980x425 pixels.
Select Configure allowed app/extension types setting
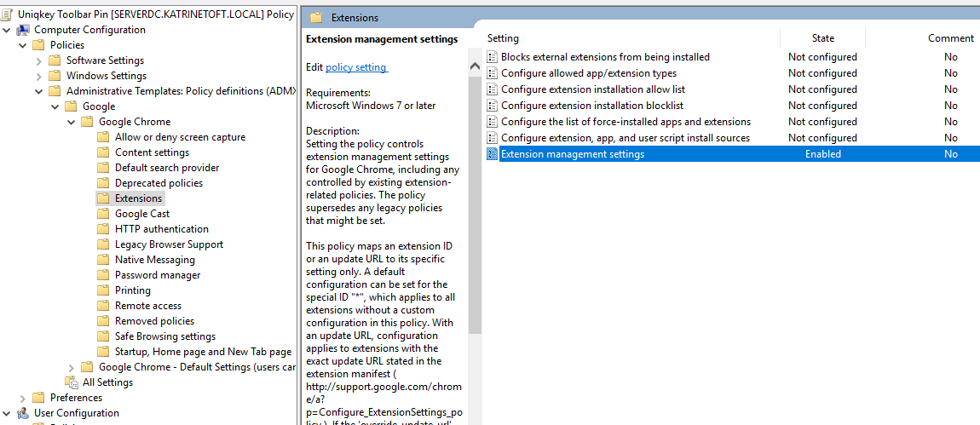(589, 73)
